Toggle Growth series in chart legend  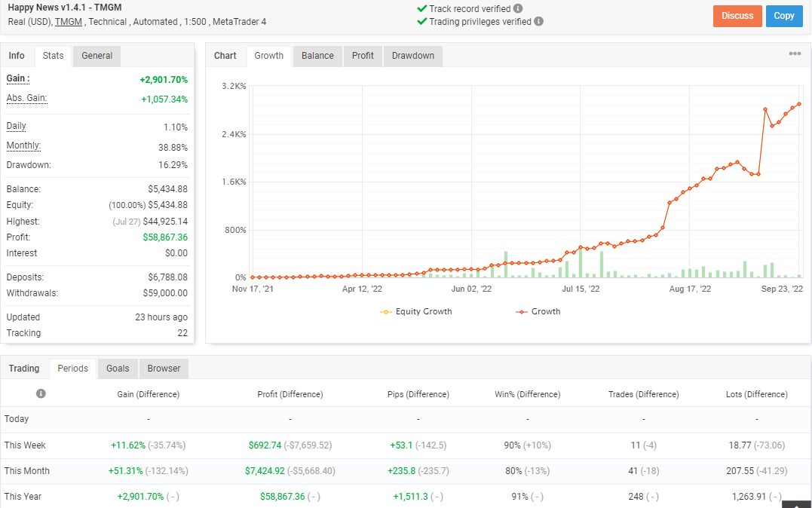click(x=538, y=311)
